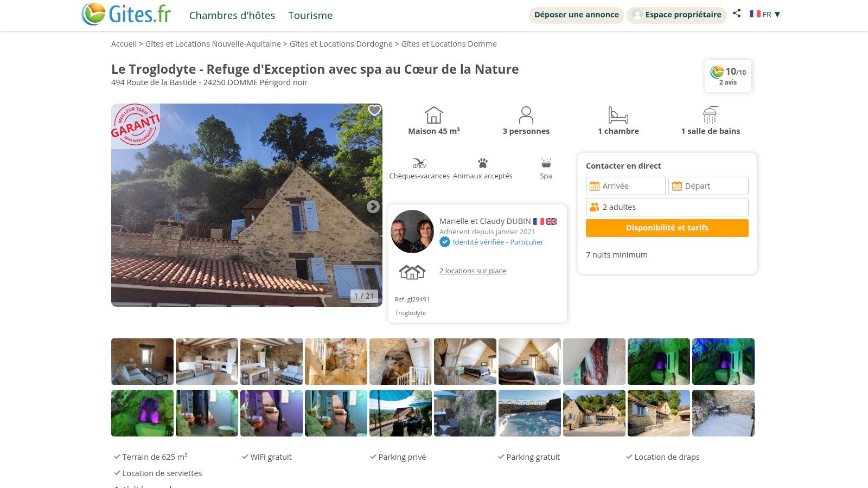The height and width of the screenshot is (488, 868).
Task: Click the Ref. gi29491 reference text
Action: coord(412,299)
